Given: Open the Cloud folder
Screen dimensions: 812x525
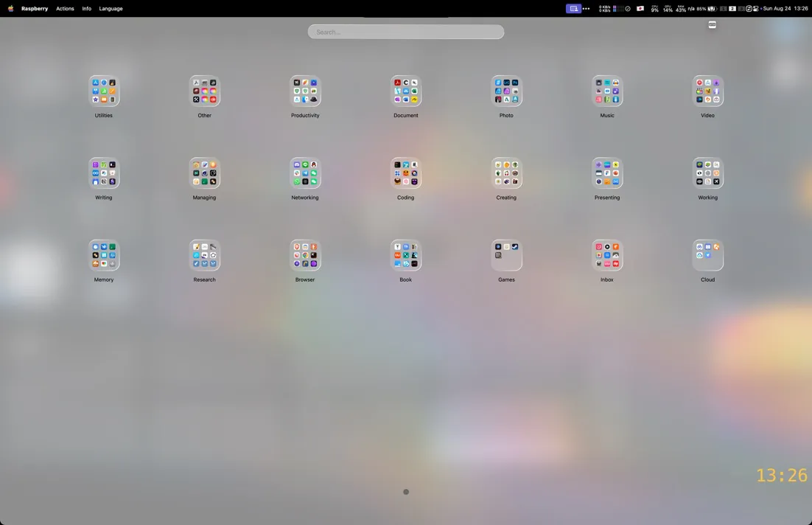Looking at the screenshot, I should pos(707,255).
